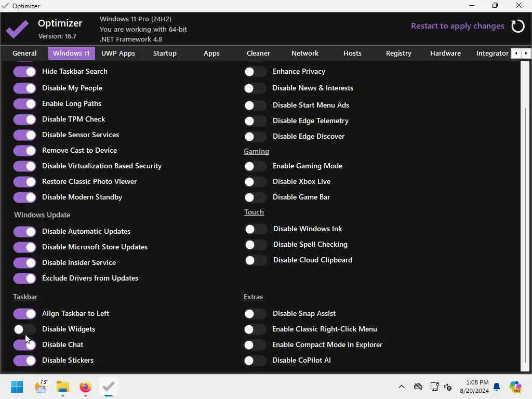Click the Optimizer taskbar icon
This screenshot has height=399, width=532.
point(109,387)
